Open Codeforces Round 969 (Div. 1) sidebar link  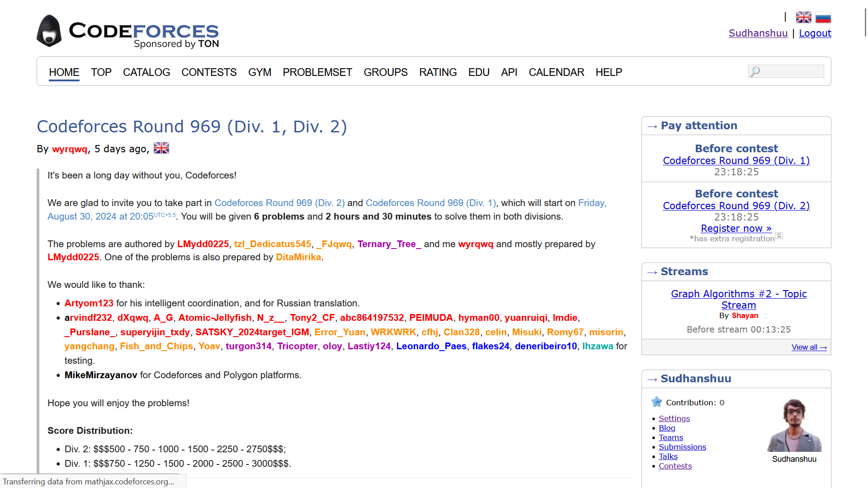click(736, 160)
